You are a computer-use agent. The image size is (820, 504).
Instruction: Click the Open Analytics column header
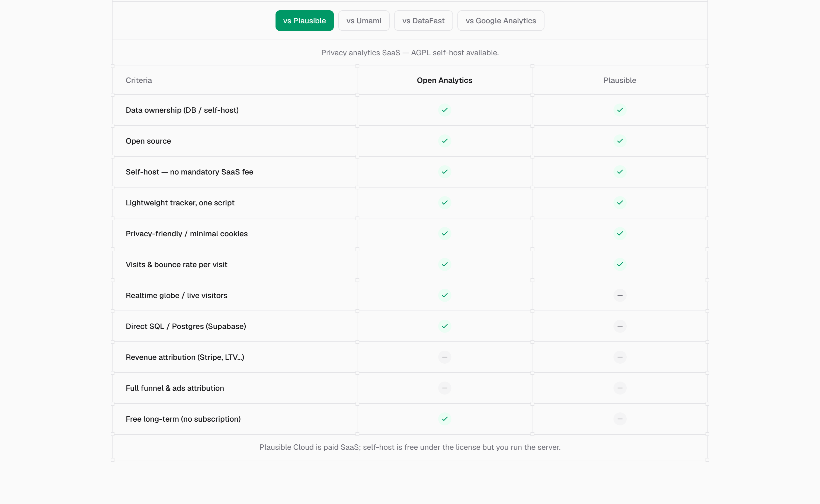click(x=444, y=80)
